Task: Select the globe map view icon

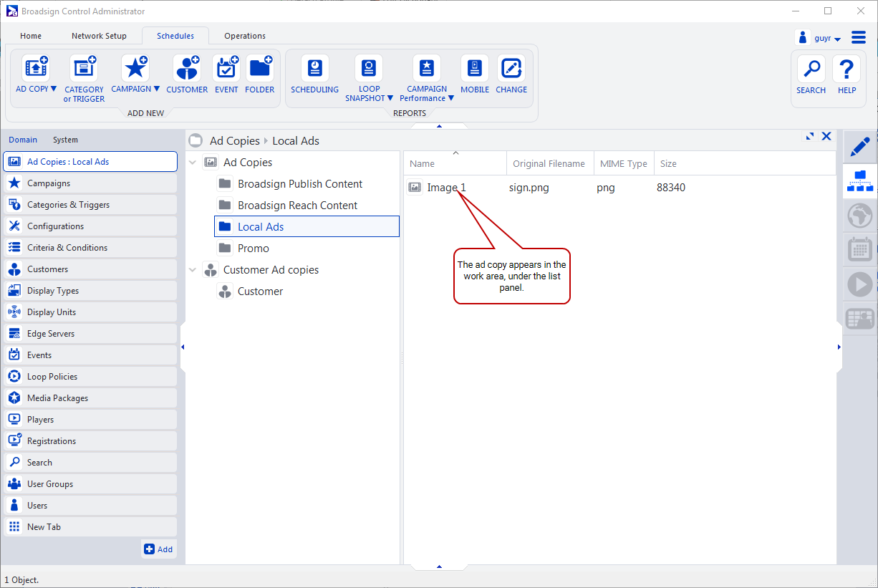Action: coord(860,215)
